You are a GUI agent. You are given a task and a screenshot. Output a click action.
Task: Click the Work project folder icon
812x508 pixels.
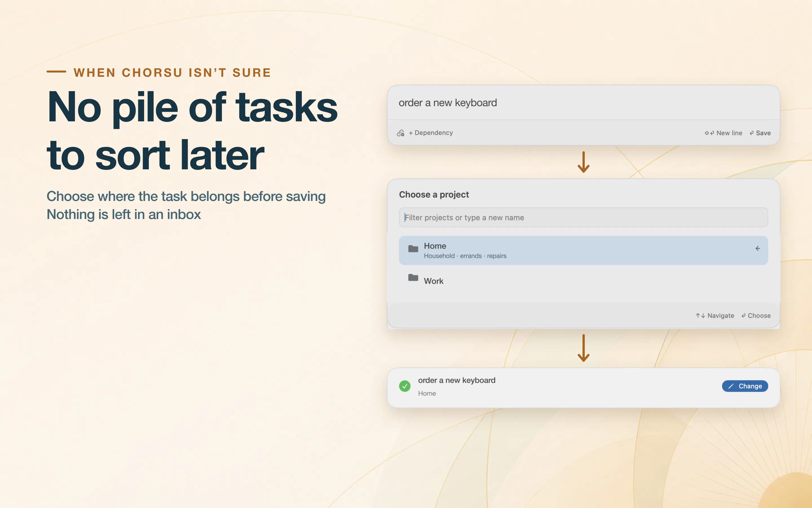[413, 277]
